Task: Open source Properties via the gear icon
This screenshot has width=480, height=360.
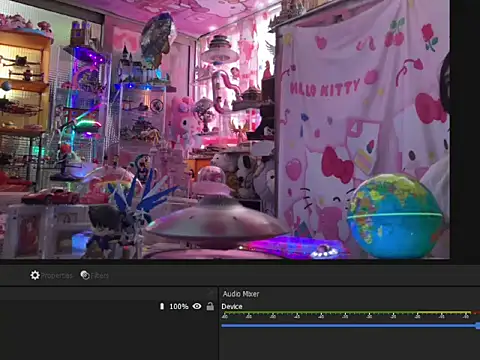Action: pyautogui.click(x=35, y=275)
